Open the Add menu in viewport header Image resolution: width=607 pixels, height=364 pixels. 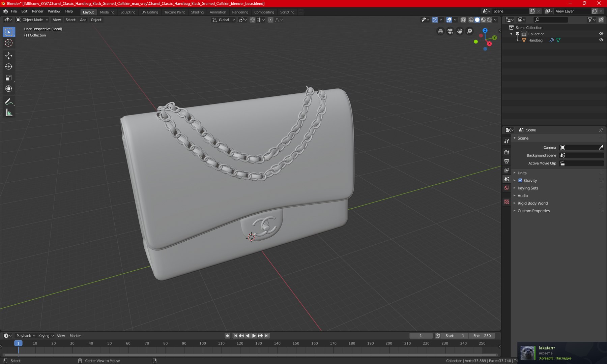tap(83, 20)
